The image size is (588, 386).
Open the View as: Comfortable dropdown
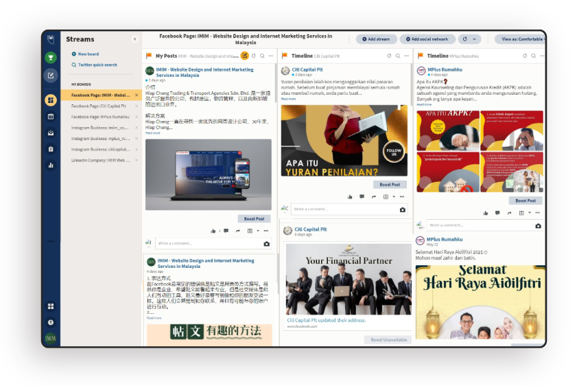tap(521, 39)
